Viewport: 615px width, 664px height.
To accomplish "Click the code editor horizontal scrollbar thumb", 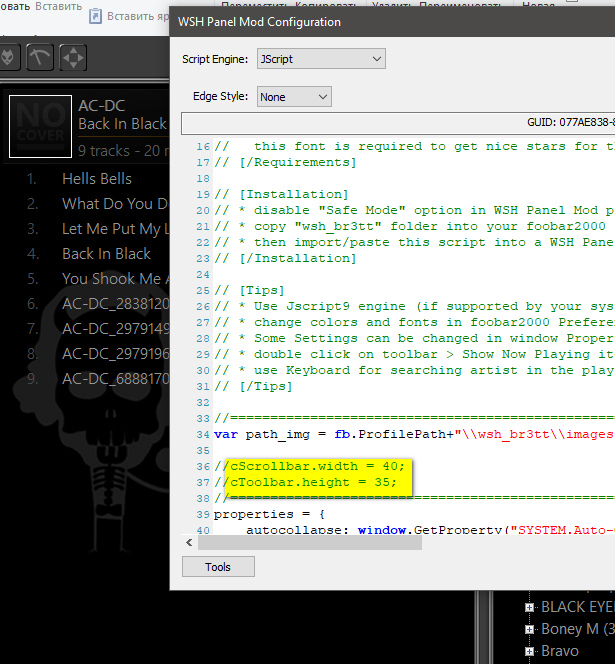I will click(x=310, y=542).
